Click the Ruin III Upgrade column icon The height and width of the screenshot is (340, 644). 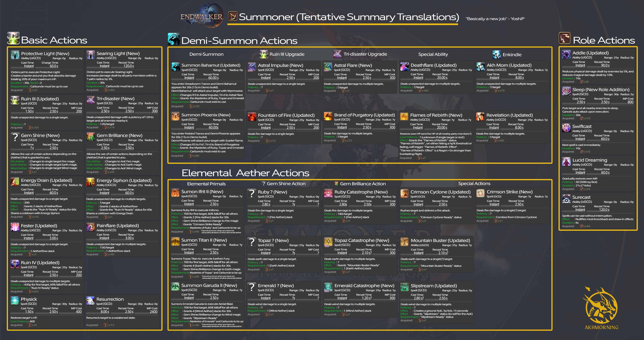[x=264, y=54]
